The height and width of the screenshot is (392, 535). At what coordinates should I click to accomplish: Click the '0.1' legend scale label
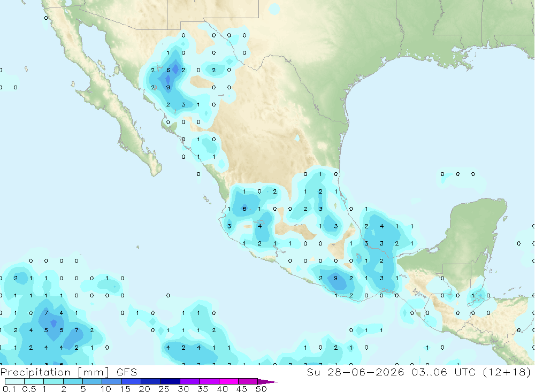(9, 389)
